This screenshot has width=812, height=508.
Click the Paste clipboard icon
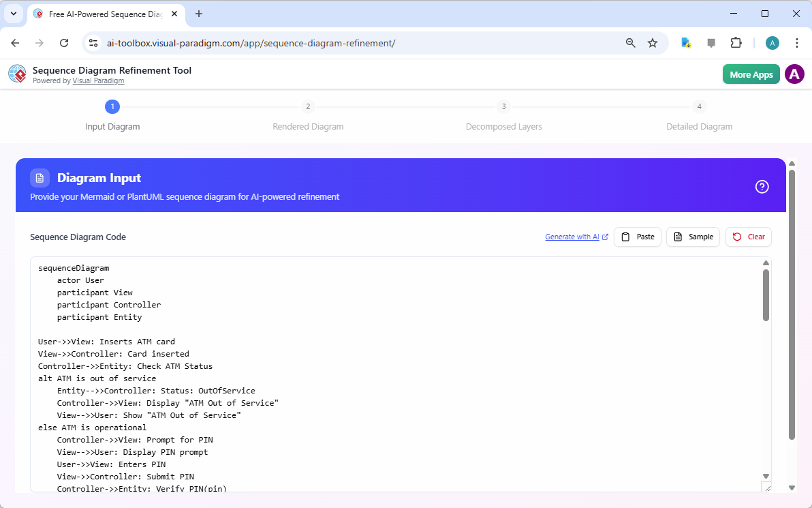[627, 237]
